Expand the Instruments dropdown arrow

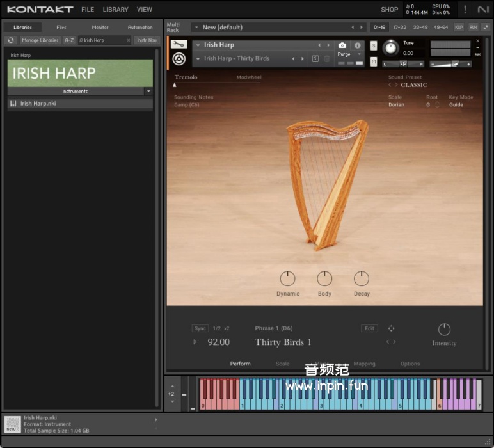point(148,92)
